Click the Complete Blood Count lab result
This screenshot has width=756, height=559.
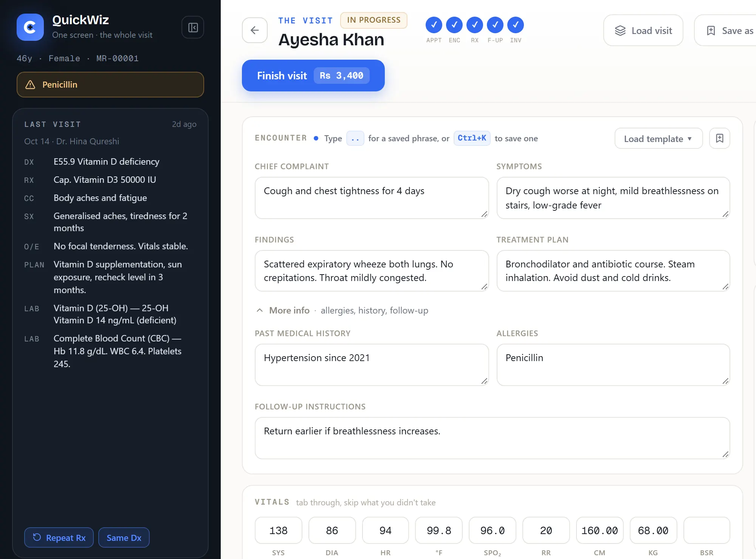point(118,351)
